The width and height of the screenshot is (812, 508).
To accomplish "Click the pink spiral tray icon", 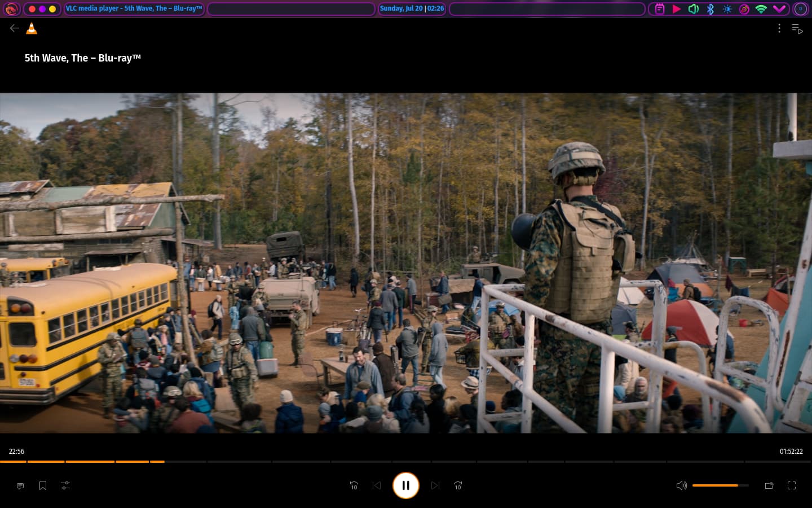I will click(744, 9).
